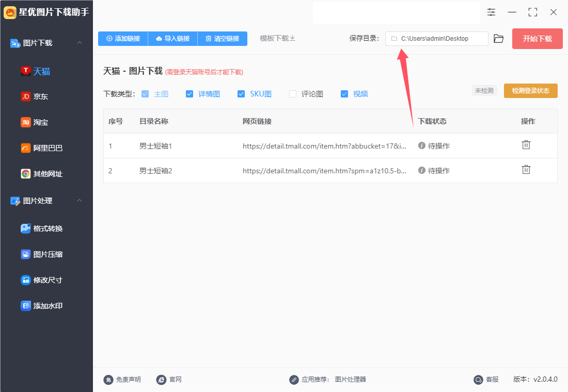Click the 男士短袖2 directory name cell

click(x=156, y=171)
